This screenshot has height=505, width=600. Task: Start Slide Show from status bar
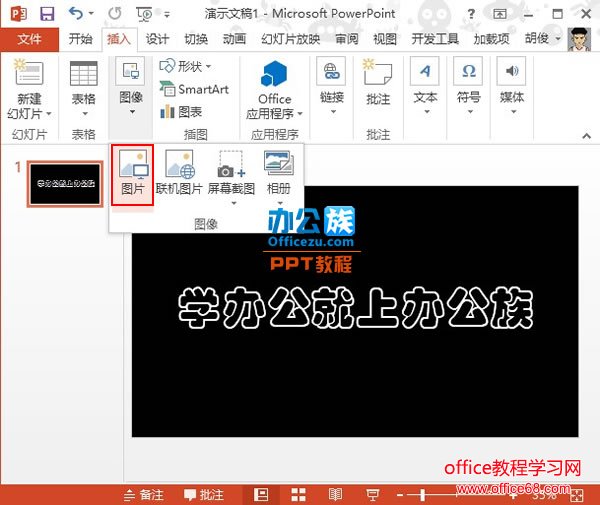pos(372,495)
